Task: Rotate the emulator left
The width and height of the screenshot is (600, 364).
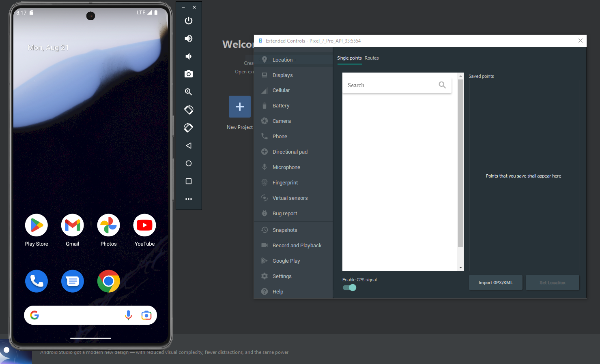Action: coord(189,110)
